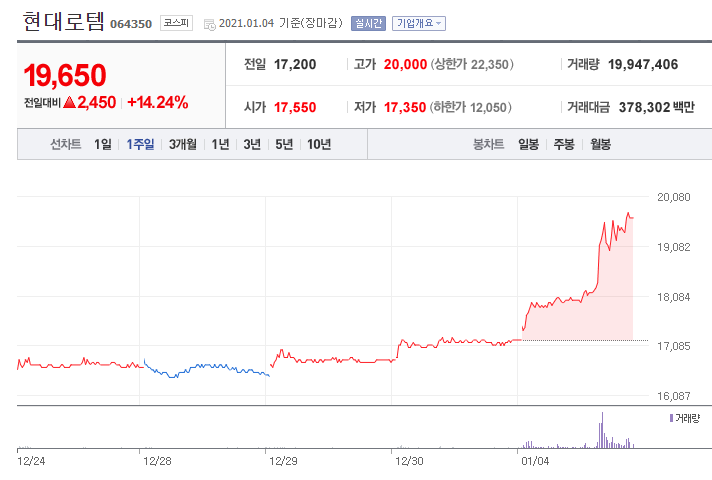Click the volume value 19,947,406
Image resolution: width=712 pixels, height=480 pixels.
click(x=643, y=64)
